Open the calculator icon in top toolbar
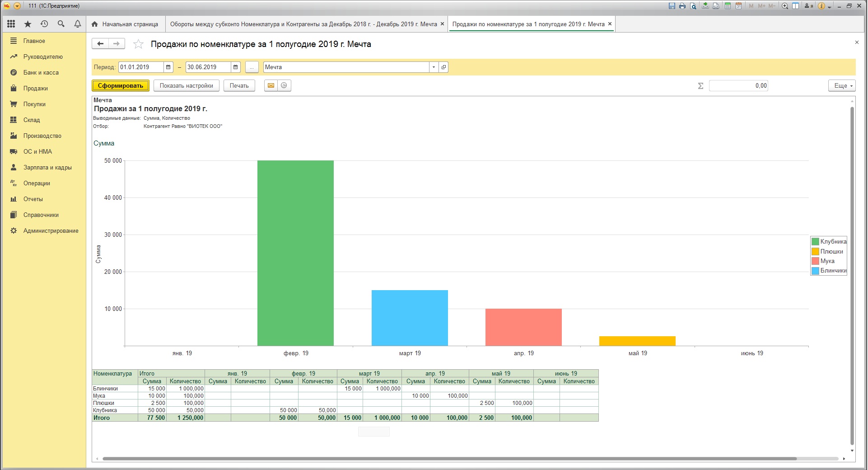Viewport: 868px width, 470px height. click(728, 6)
